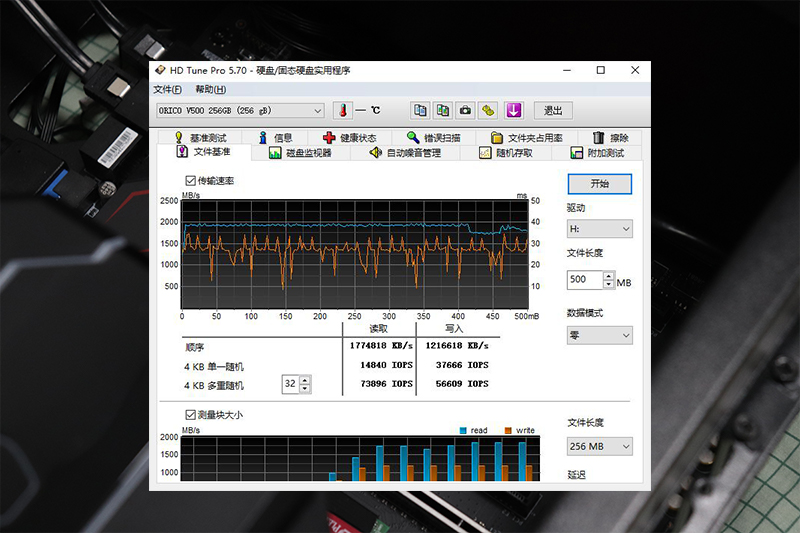Click the 开始 start button

click(599, 184)
